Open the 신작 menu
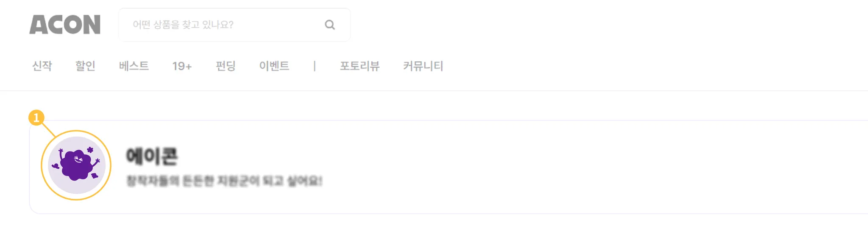Image resolution: width=868 pixels, height=236 pixels. pyautogui.click(x=42, y=66)
